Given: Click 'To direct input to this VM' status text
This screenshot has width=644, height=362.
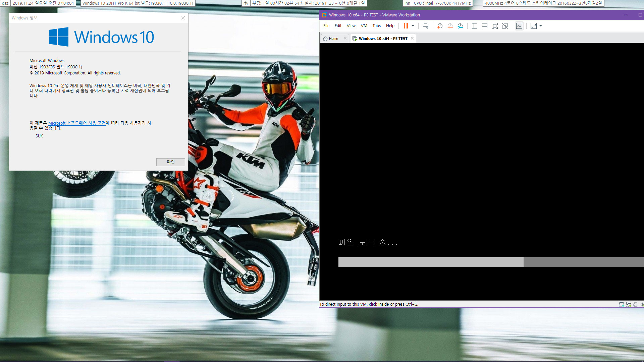Looking at the screenshot, I should point(369,304).
